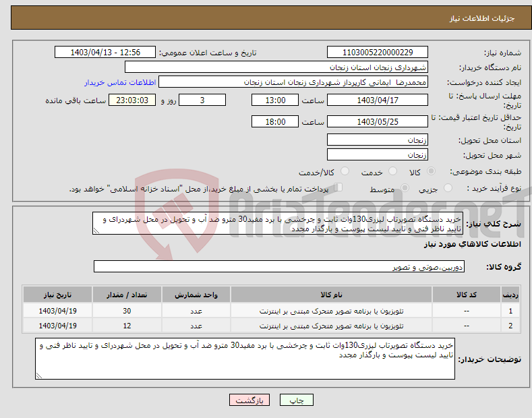Select the خدمت radio button
Image resolution: width=532 pixels, height=418 pixels.
(x=392, y=171)
